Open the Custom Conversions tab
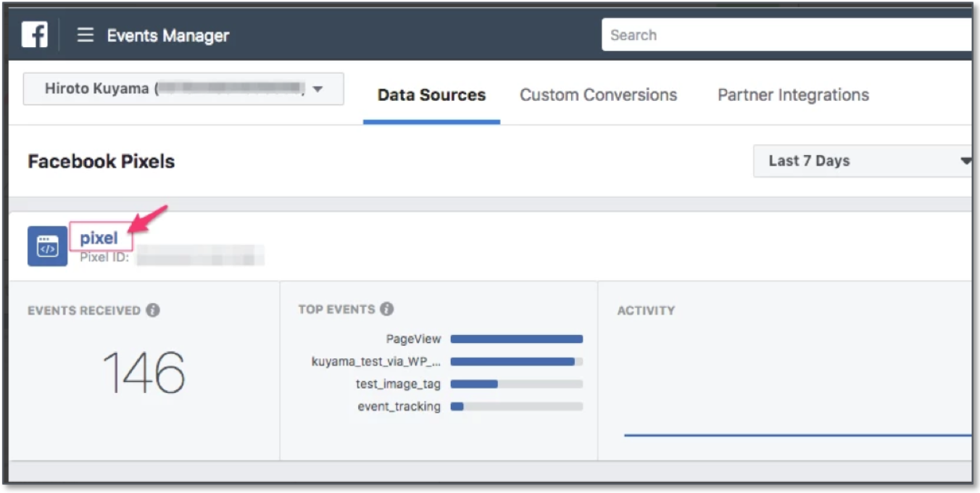This screenshot has height=493, width=980. pyautogui.click(x=598, y=96)
